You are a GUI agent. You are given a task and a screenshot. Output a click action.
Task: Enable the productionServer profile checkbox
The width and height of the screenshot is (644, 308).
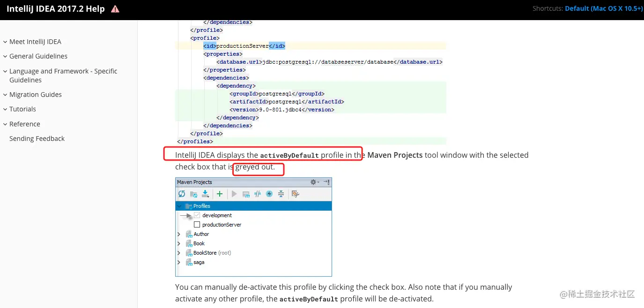click(x=197, y=225)
